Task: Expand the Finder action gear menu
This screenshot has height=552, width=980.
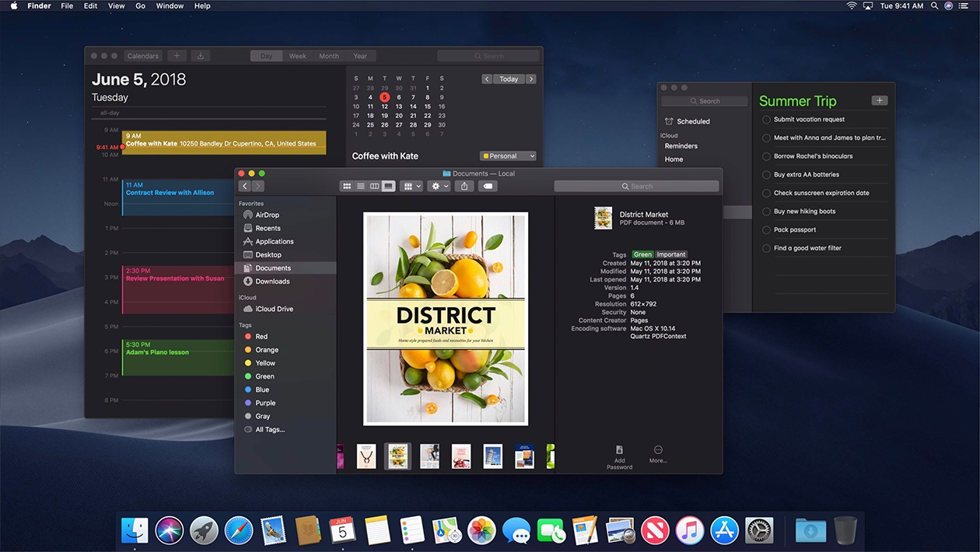Action: (x=439, y=187)
